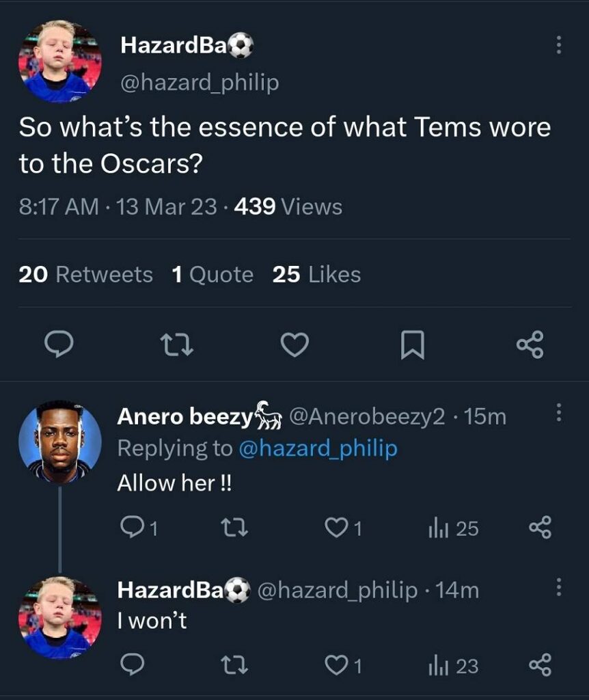Open more options on "I won't" reply
589x700 pixels.
click(558, 587)
